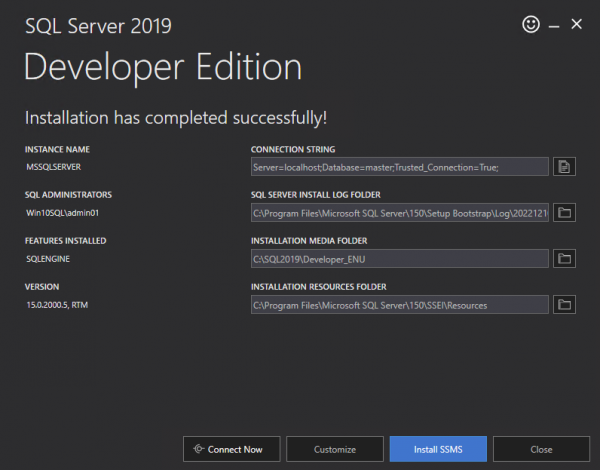Select the installation resources folder path field

click(x=400, y=305)
